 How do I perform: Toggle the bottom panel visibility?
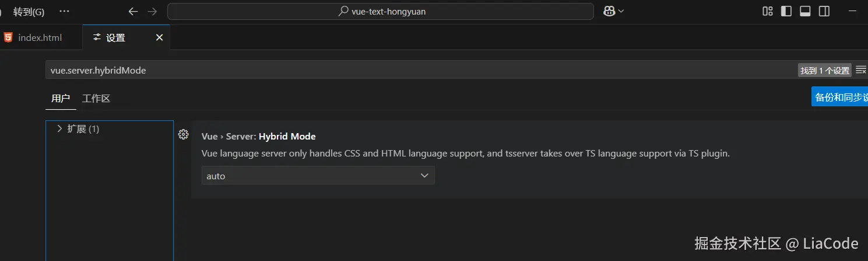tap(805, 11)
